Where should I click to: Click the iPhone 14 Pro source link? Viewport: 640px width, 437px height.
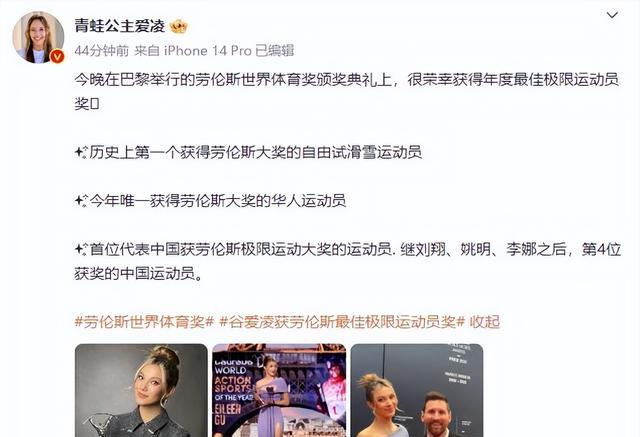[207, 51]
